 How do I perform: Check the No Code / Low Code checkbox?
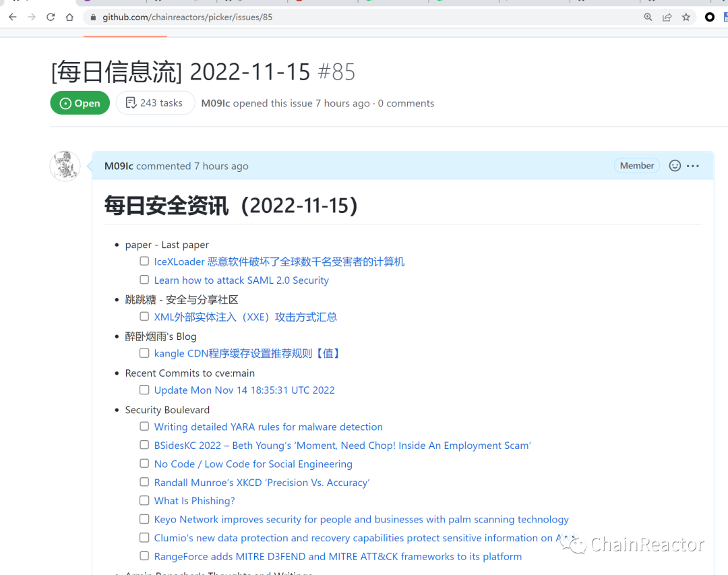click(x=144, y=464)
